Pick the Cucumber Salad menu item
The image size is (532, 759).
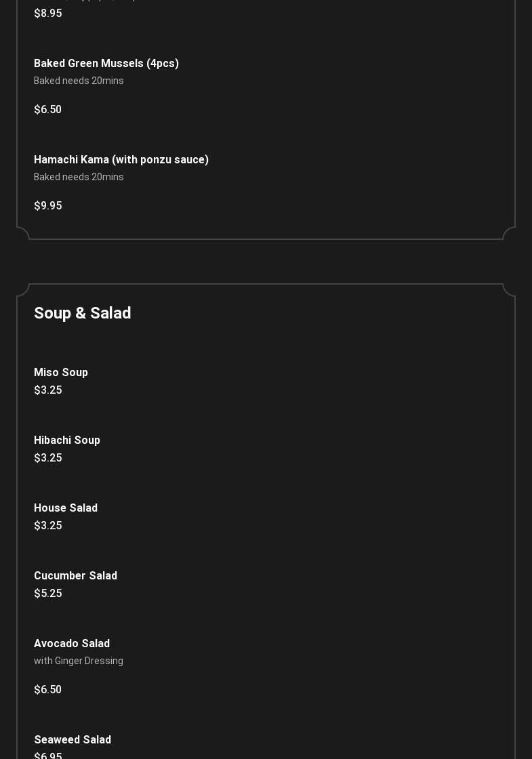pyautogui.click(x=75, y=575)
